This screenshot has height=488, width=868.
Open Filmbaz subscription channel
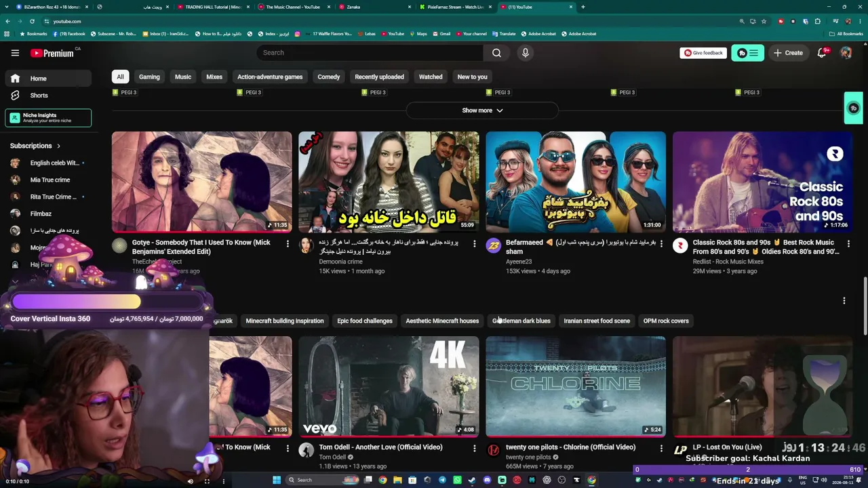point(47,213)
